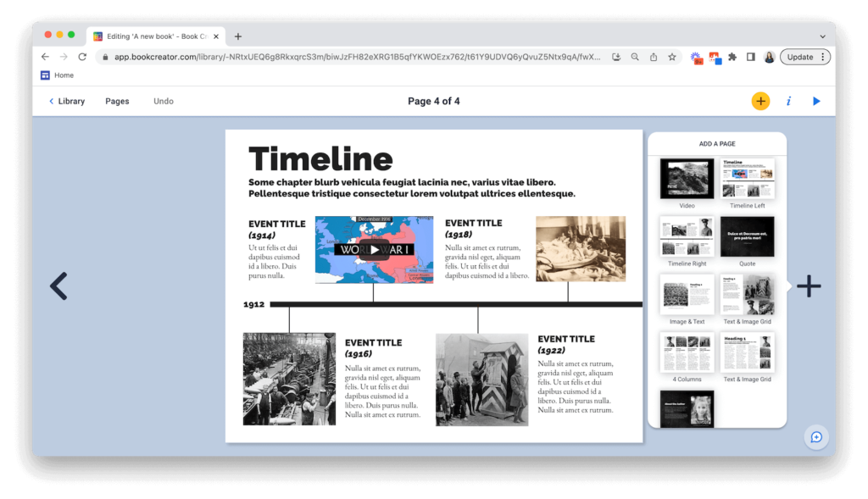Play the World War I video
This screenshot has height=499, width=868.
tap(374, 249)
